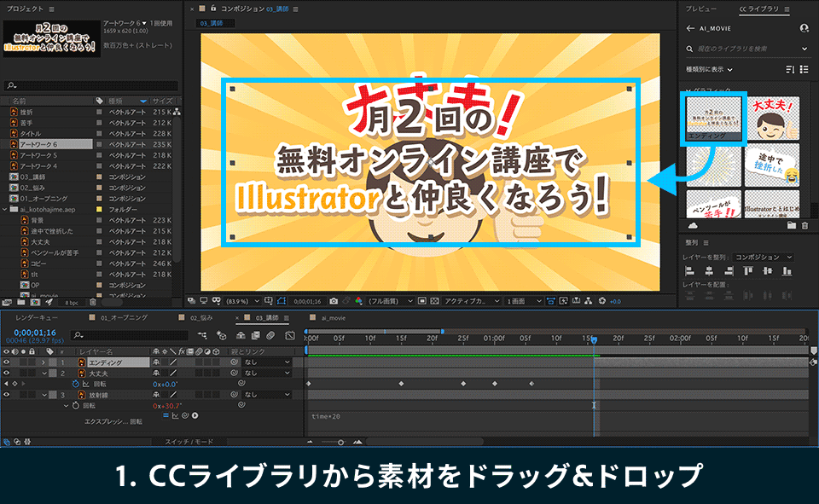Open the 1画面 view layout dropdown
Viewport: 819px width, 504px height.
pyautogui.click(x=523, y=301)
